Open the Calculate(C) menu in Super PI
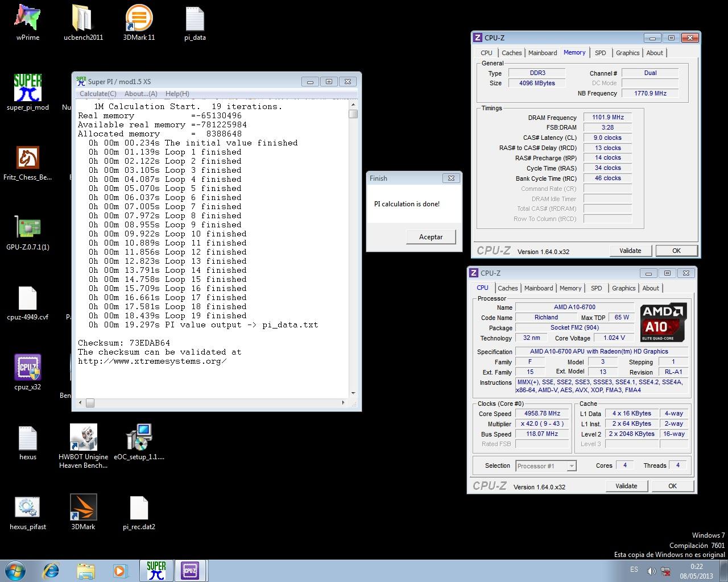The height and width of the screenshot is (582, 728). [x=98, y=94]
